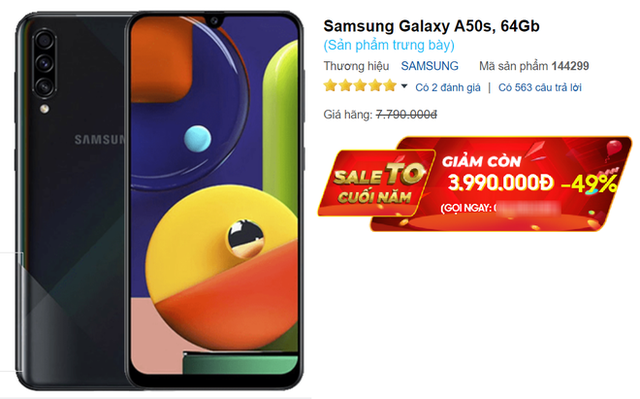Click the phone back with SAMSUNG logo

tap(71, 200)
